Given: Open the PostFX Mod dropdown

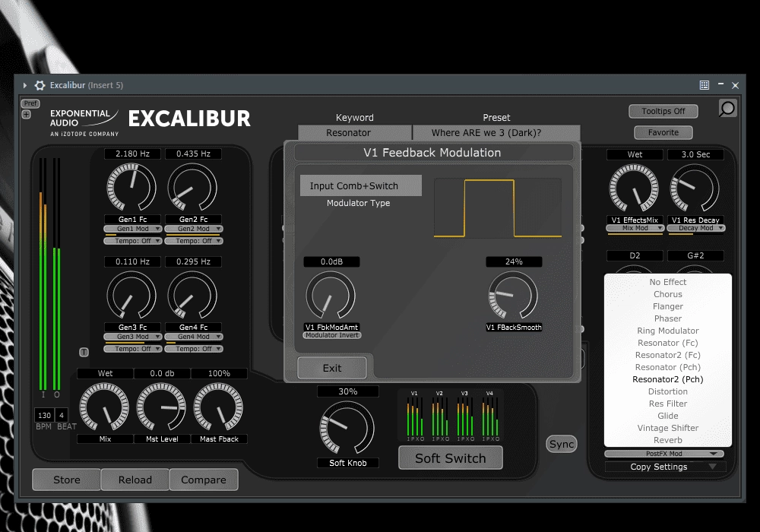Looking at the screenshot, I should (x=664, y=454).
